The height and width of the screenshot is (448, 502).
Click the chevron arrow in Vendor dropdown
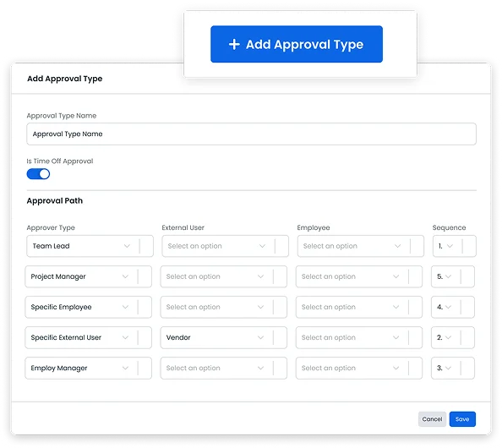coord(260,337)
